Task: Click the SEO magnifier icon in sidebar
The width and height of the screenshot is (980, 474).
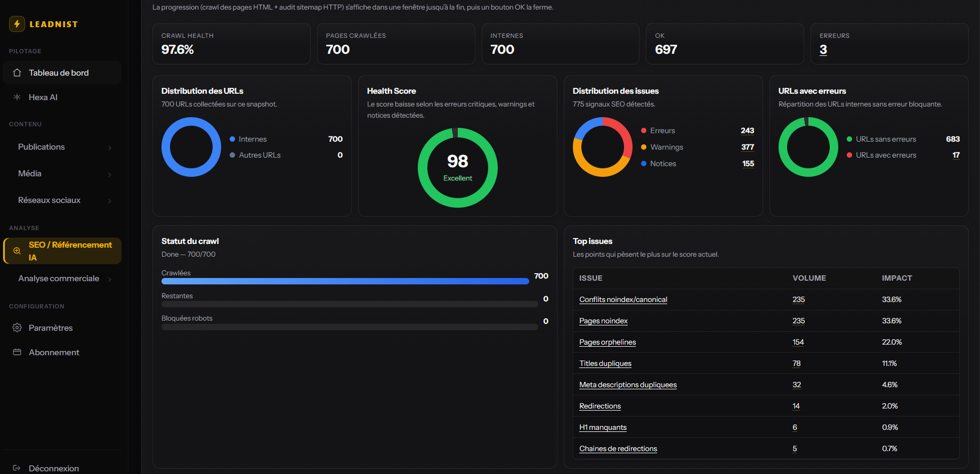Action: tap(17, 251)
